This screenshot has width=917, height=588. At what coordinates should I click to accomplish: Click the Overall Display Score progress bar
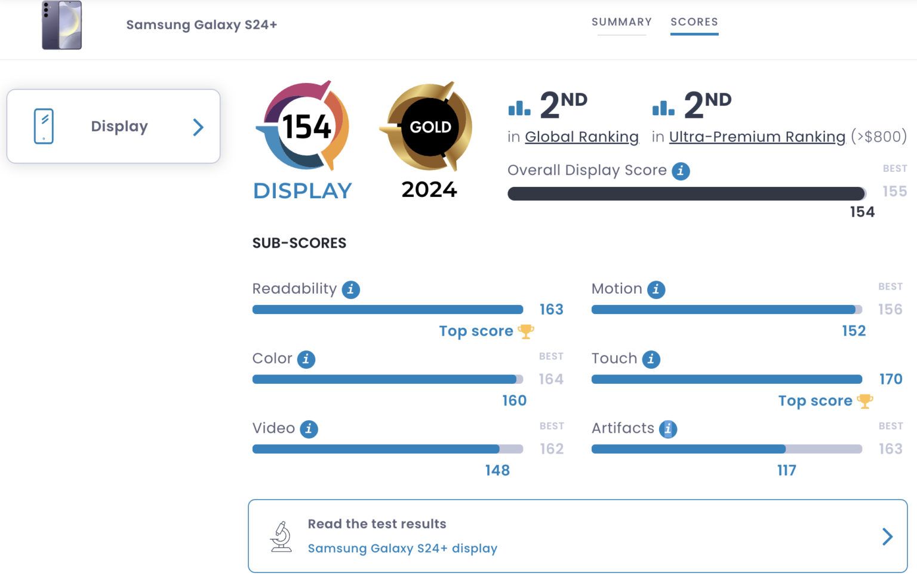click(x=687, y=193)
